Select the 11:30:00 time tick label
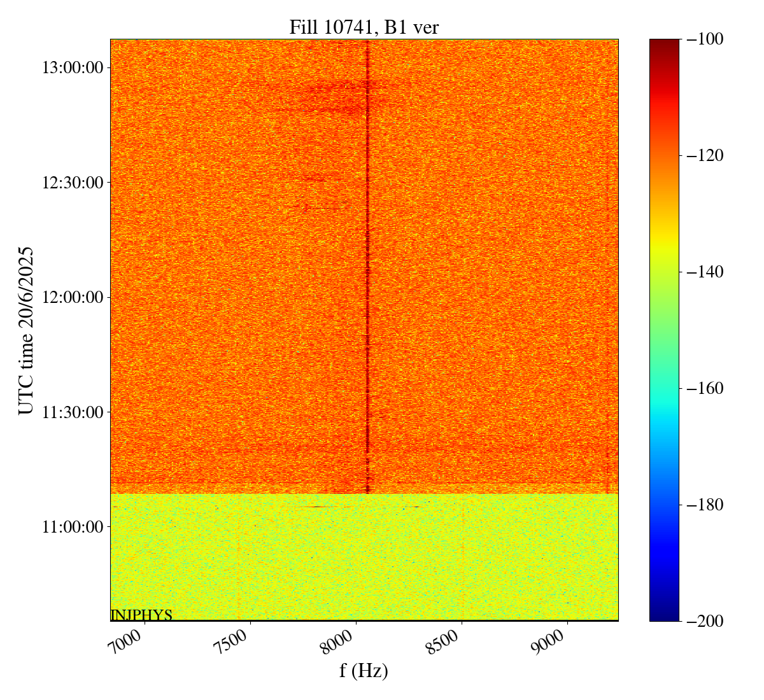Viewport: 764px width, 700px height. click(x=72, y=412)
